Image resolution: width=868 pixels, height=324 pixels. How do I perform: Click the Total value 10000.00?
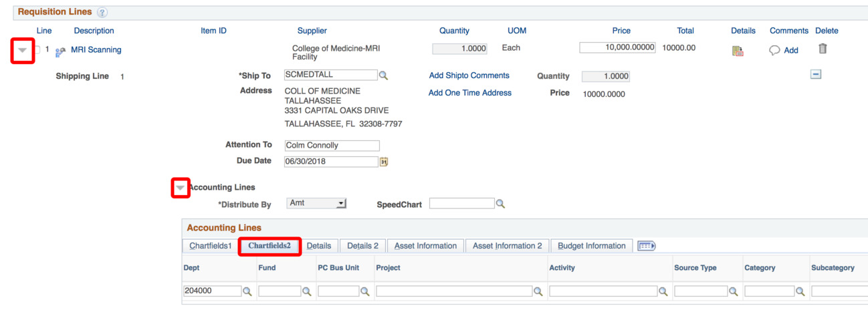coord(679,48)
